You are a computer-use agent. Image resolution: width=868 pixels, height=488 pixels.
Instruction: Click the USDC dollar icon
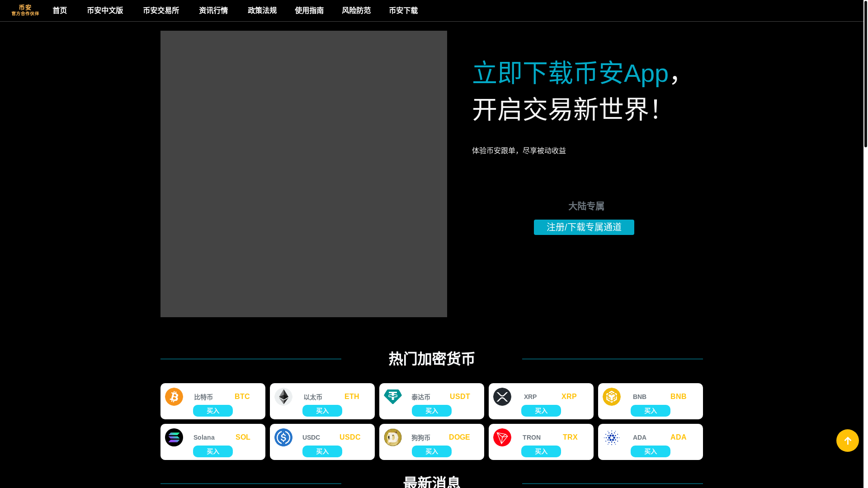click(283, 437)
